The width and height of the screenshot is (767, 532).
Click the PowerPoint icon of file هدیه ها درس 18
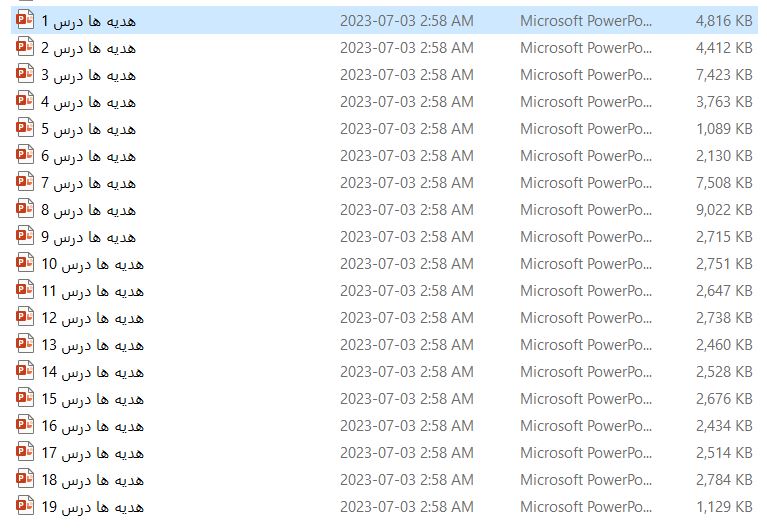25,479
